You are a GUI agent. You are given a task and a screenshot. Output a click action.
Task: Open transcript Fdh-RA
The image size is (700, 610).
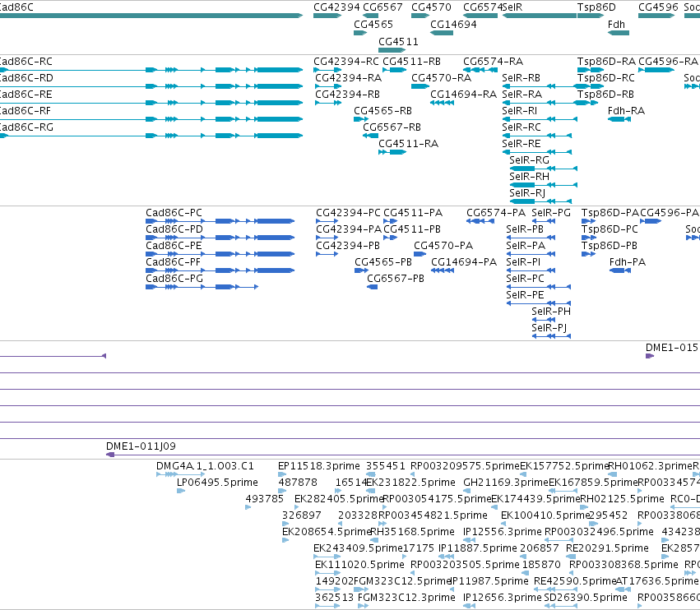pyautogui.click(x=626, y=111)
